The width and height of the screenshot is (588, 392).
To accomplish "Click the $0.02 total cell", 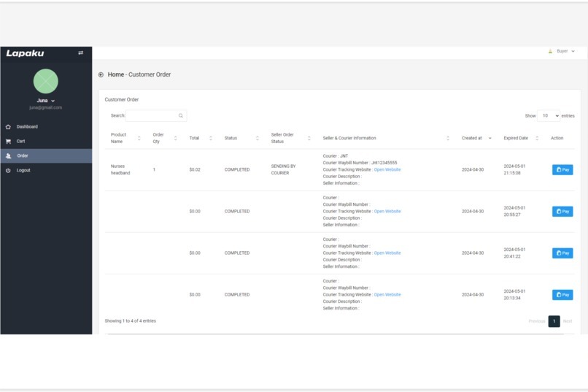I will click(195, 169).
